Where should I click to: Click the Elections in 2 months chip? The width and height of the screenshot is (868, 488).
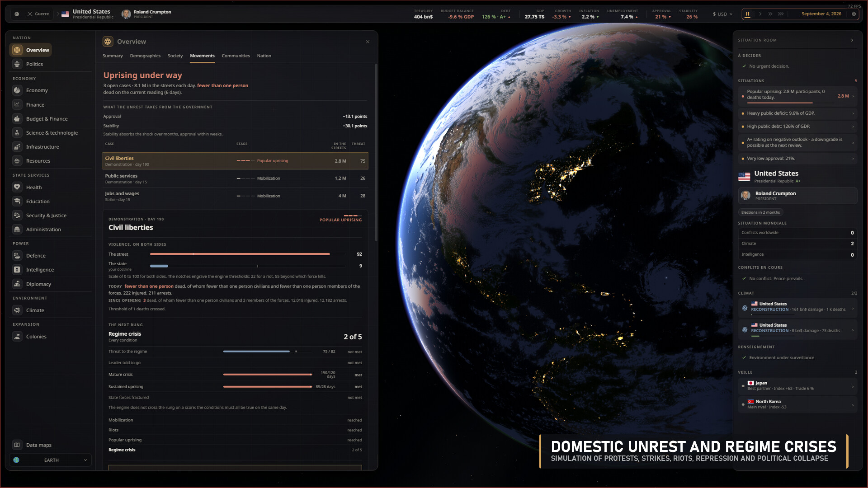point(760,212)
